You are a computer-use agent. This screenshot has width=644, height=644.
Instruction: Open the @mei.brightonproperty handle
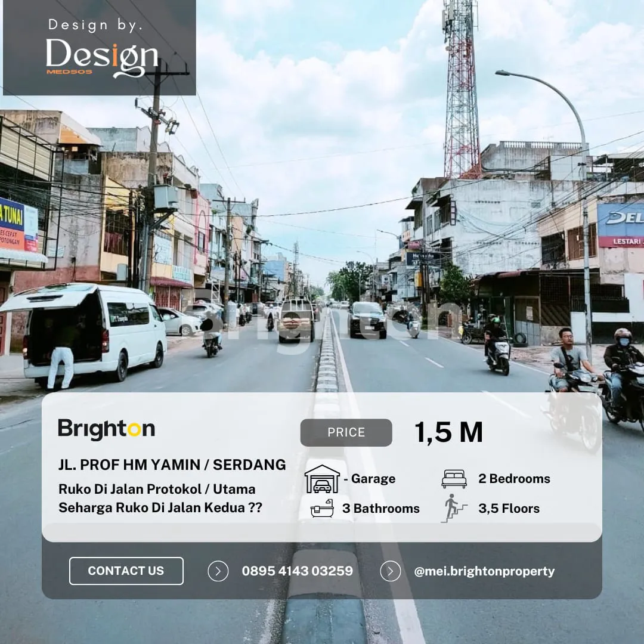pos(484,571)
